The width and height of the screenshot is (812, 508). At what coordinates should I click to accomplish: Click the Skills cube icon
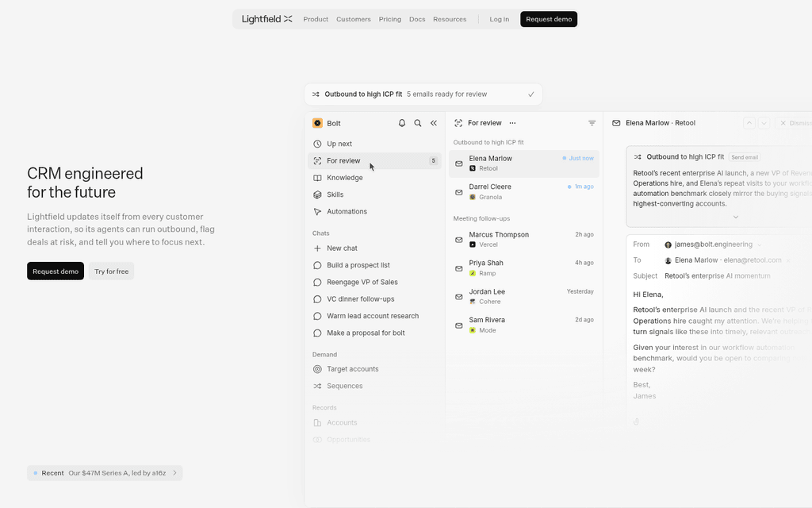pyautogui.click(x=317, y=195)
